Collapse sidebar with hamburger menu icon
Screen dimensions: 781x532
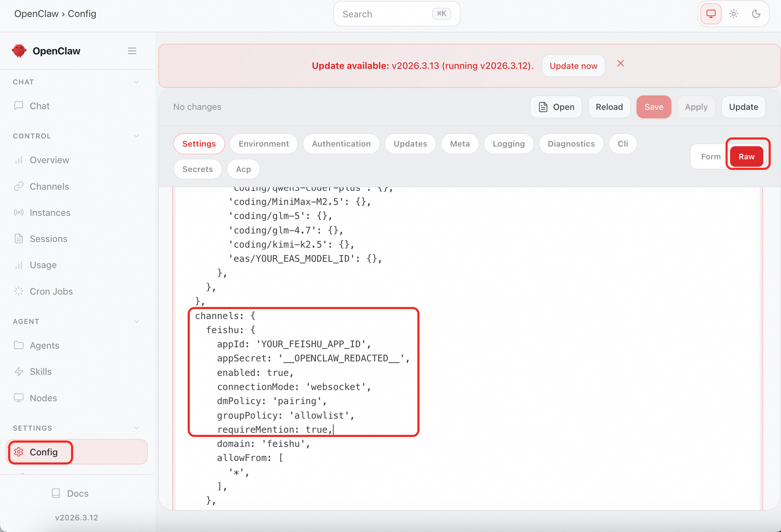tap(132, 51)
